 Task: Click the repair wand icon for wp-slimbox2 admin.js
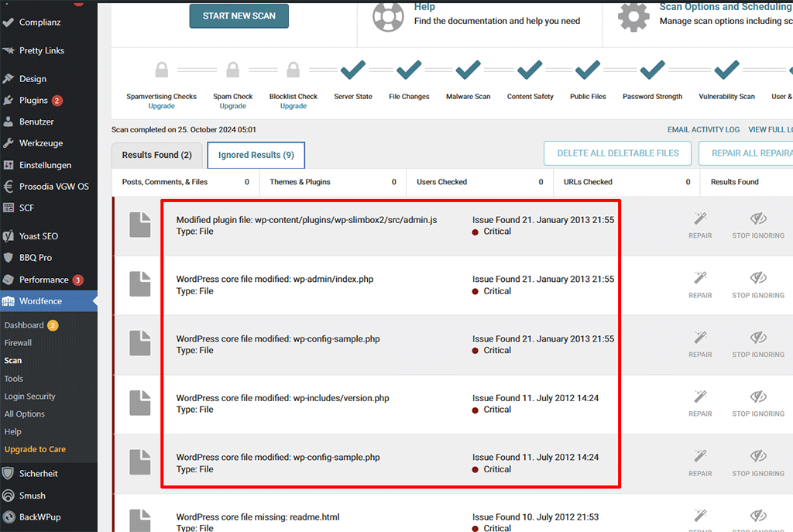pos(700,218)
